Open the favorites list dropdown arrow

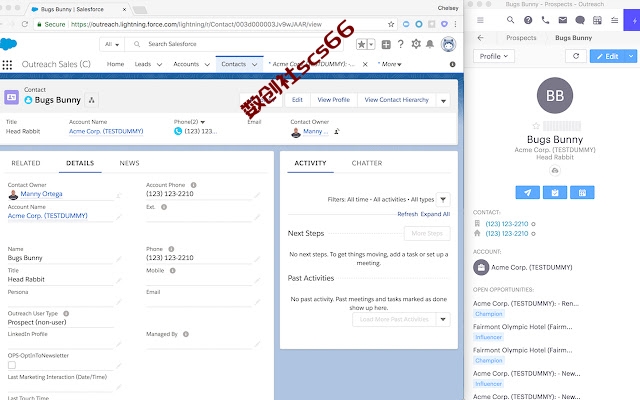(371, 44)
